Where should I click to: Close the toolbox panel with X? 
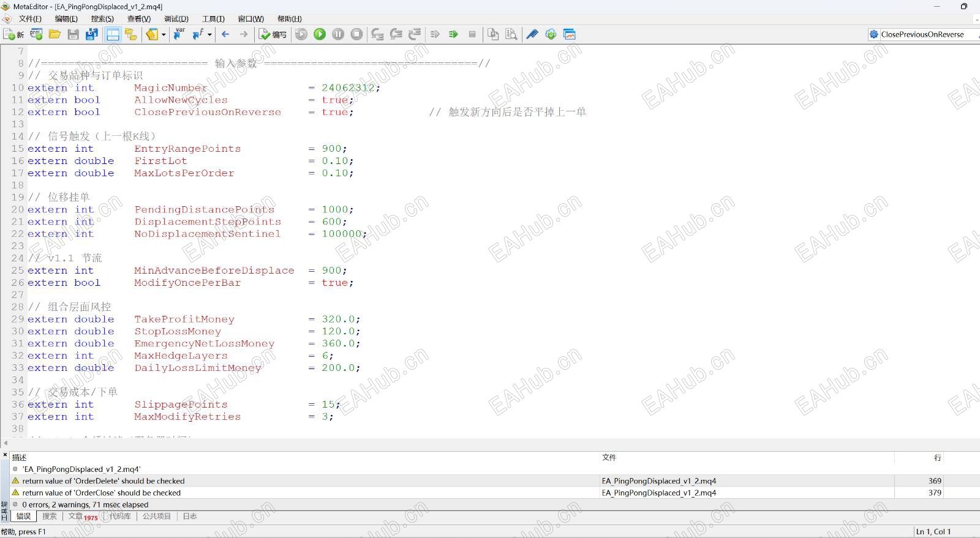click(5, 455)
